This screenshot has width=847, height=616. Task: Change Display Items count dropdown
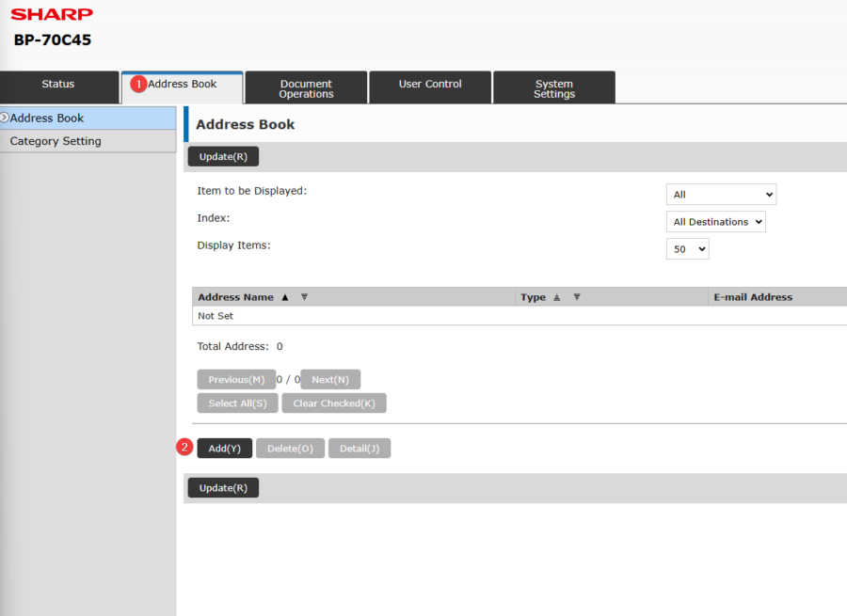687,249
